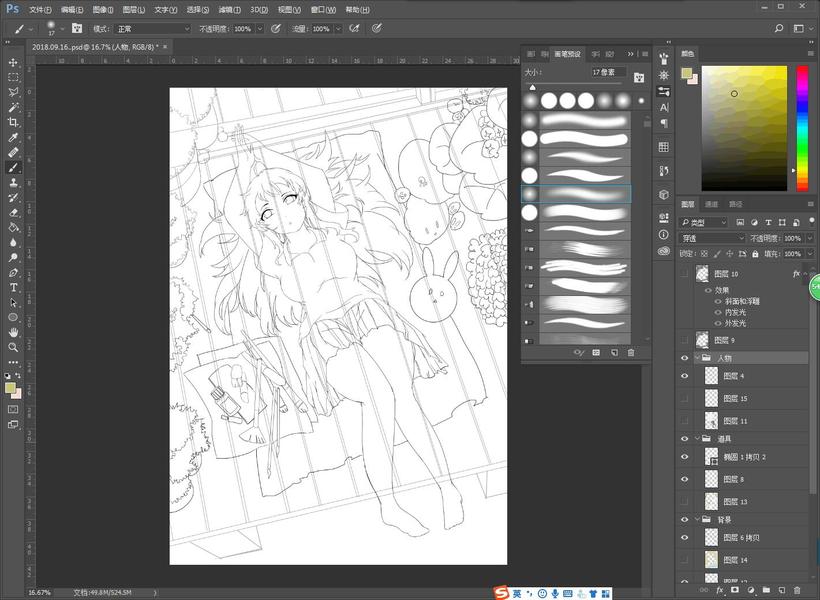
Task: Add a layer style with fx icon
Action: coord(720,590)
